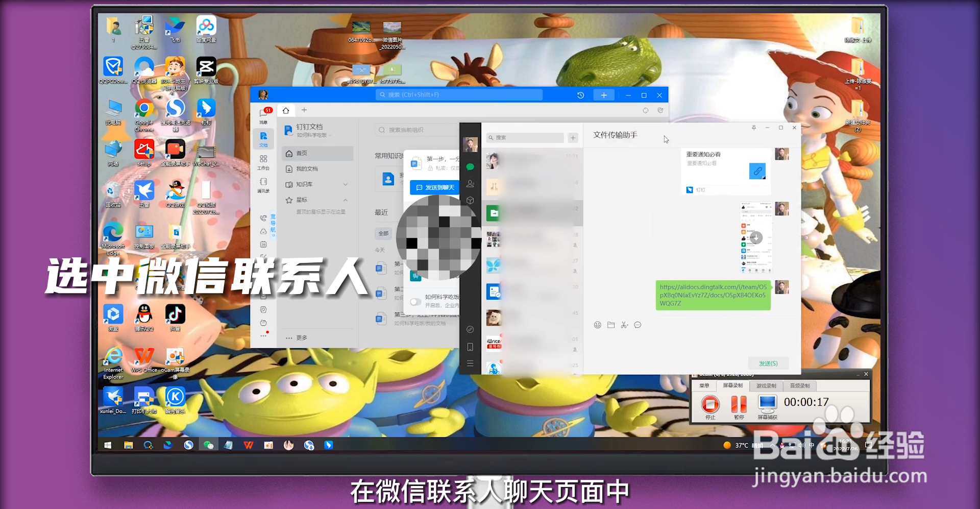Open WeChat chat history bubble icon
Image resolution: width=980 pixels, height=509 pixels.
638,325
